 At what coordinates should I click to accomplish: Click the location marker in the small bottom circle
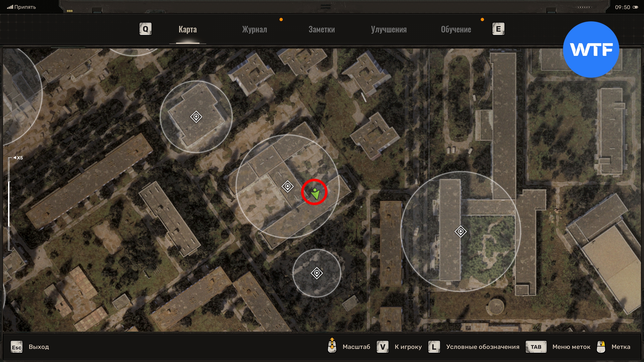(x=317, y=273)
